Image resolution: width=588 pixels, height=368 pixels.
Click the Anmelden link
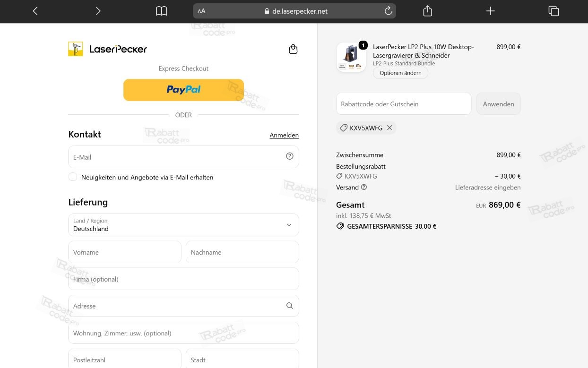[x=284, y=135]
